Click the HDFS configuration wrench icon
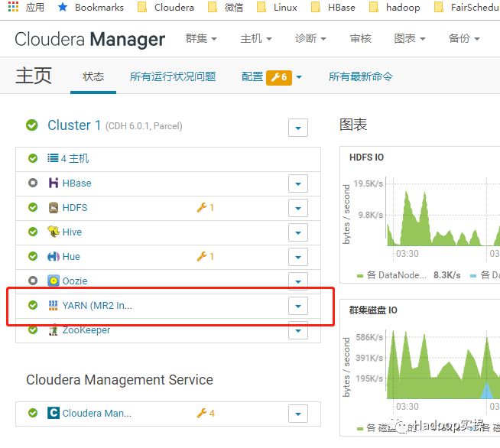 (202, 208)
